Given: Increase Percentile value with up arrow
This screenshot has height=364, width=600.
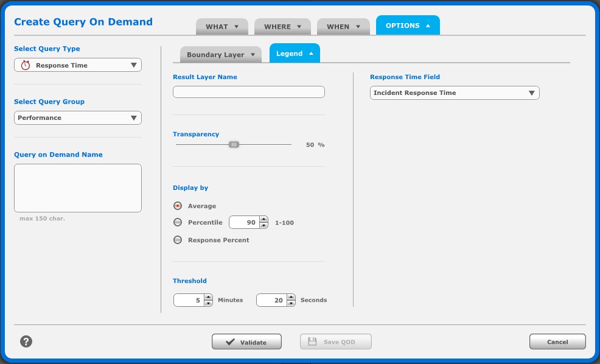Looking at the screenshot, I should tap(263, 220).
